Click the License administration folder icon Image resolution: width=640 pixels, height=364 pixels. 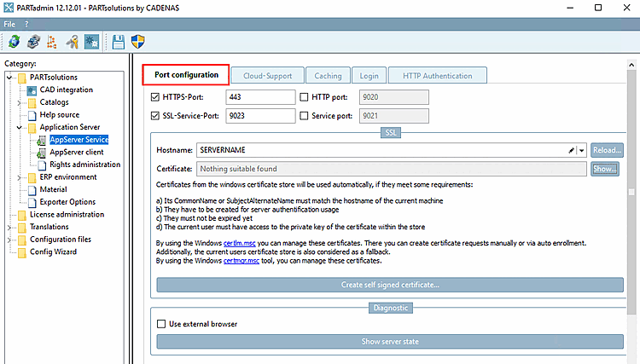click(22, 215)
